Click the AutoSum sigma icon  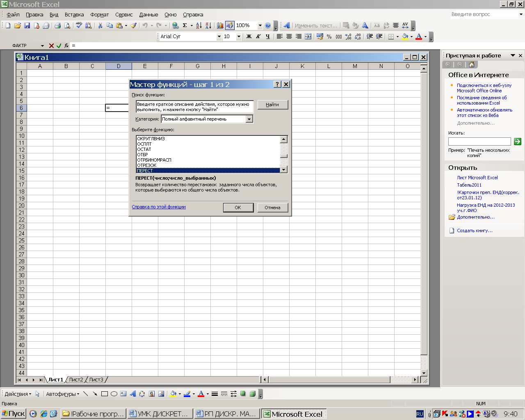pos(185,25)
